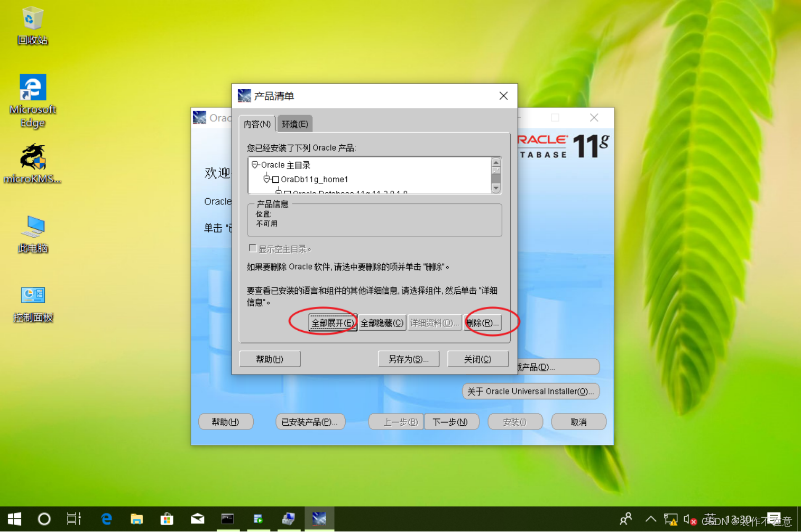Click 帮助(H) in the installer window

point(226,422)
